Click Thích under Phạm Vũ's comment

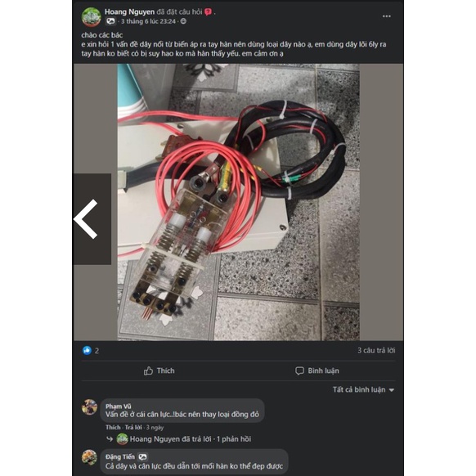(x=113, y=427)
